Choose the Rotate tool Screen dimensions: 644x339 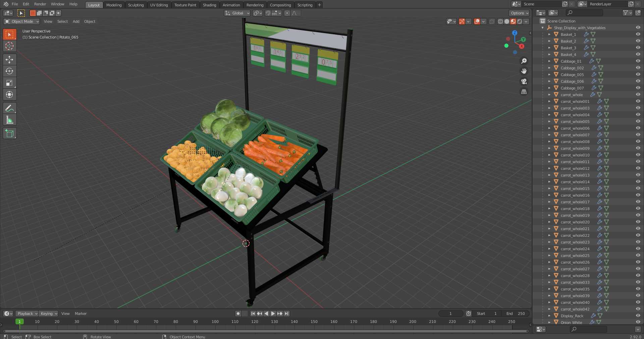[x=9, y=71]
